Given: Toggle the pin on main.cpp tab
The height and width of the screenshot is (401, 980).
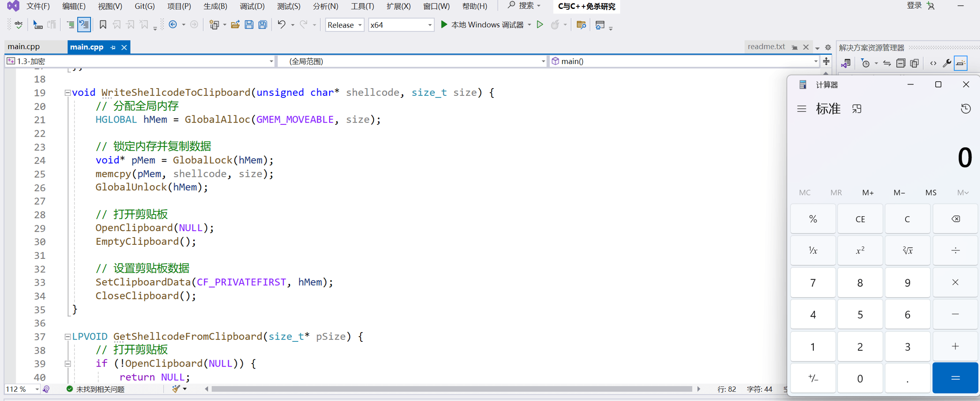Looking at the screenshot, I should click(x=113, y=47).
